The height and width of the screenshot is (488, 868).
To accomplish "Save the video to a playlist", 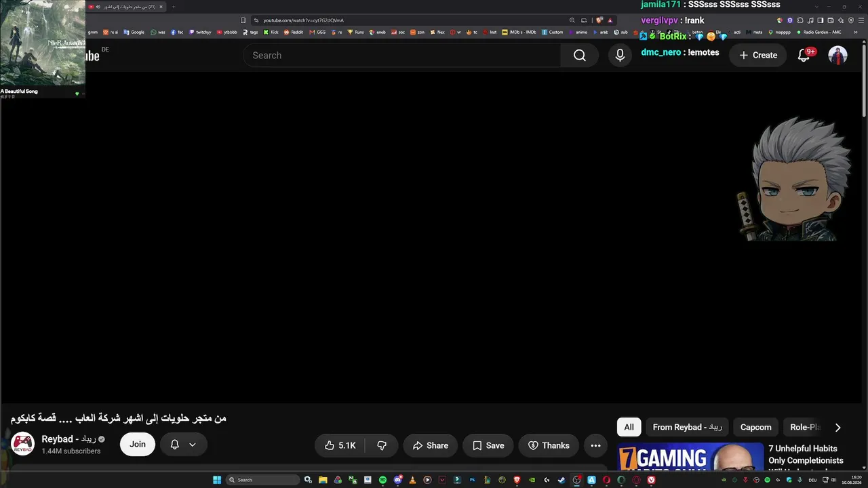I will [x=488, y=445].
